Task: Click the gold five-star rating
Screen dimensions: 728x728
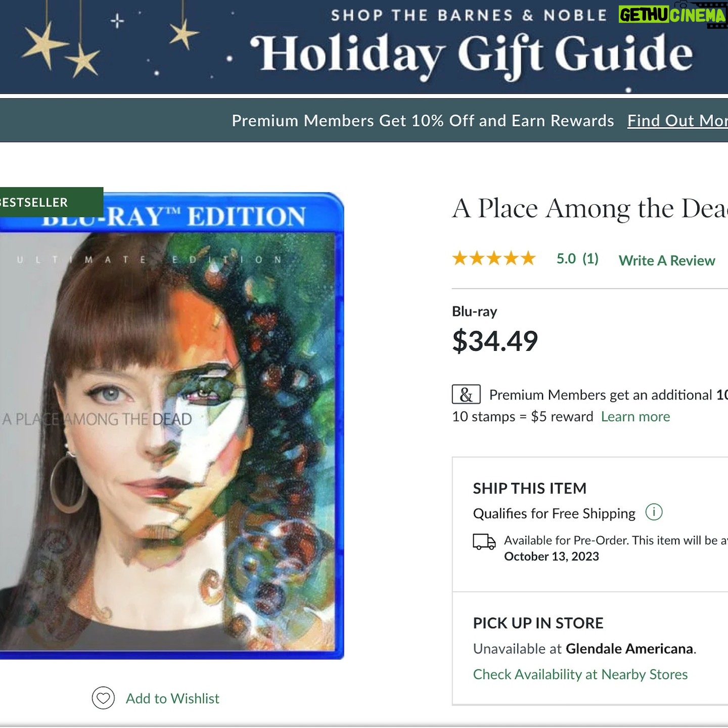Action: (x=494, y=259)
